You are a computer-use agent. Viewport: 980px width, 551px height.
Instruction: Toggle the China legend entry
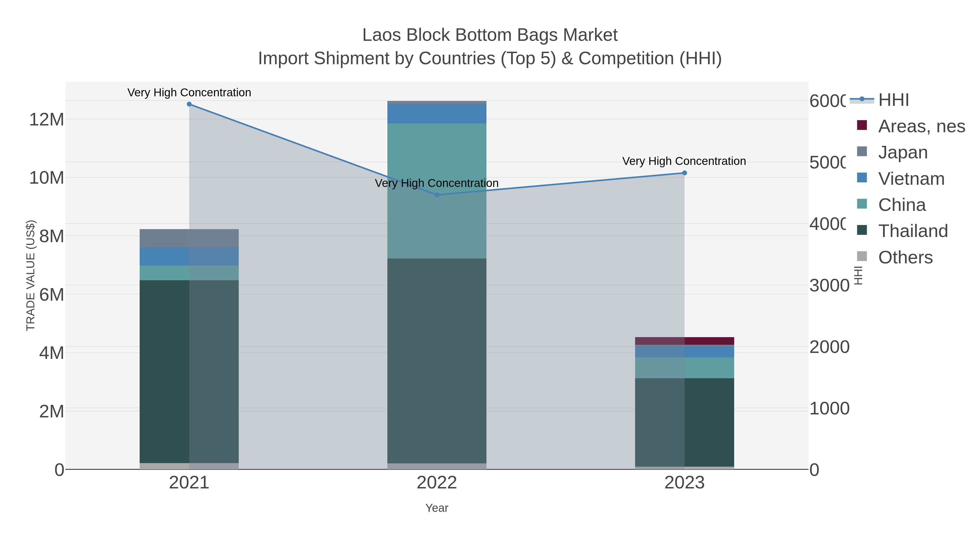(891, 205)
